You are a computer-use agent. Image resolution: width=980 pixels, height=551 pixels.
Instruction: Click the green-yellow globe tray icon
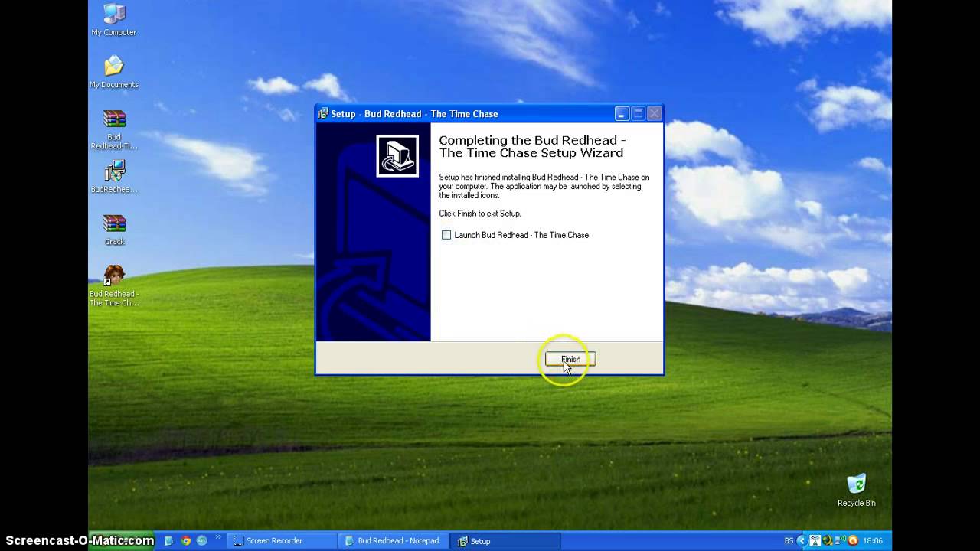(828, 541)
